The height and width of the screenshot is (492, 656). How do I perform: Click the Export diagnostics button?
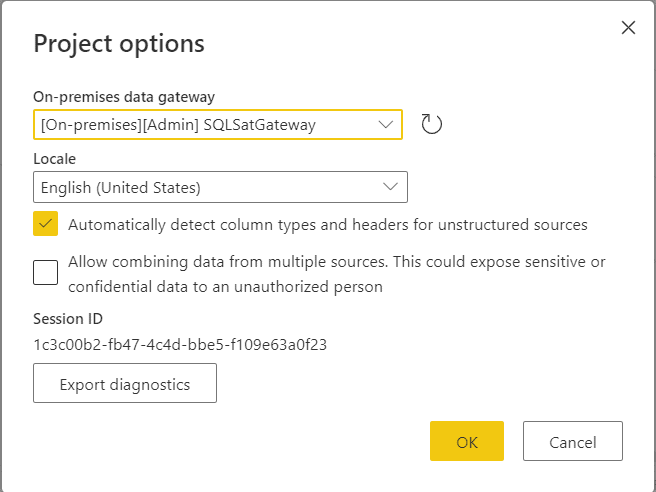click(125, 383)
